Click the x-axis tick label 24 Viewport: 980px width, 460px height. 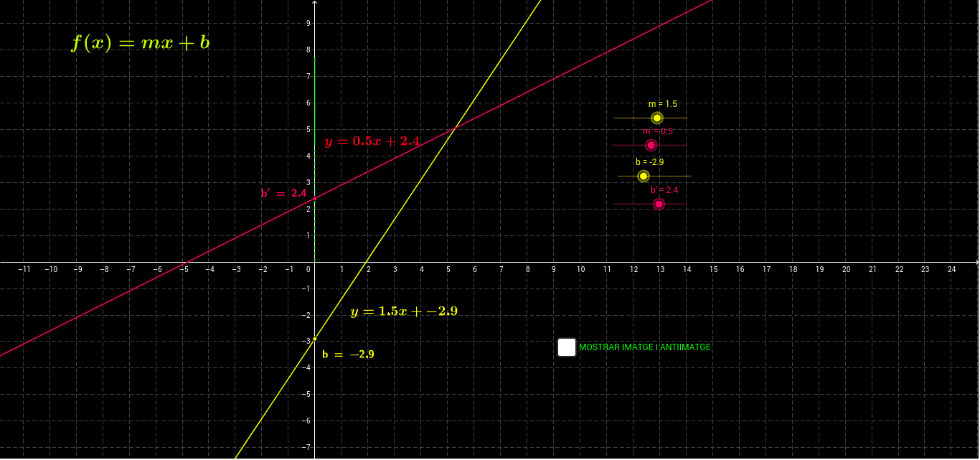point(952,270)
